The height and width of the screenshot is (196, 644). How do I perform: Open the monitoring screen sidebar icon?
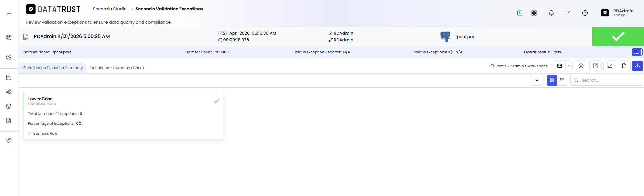(9, 141)
